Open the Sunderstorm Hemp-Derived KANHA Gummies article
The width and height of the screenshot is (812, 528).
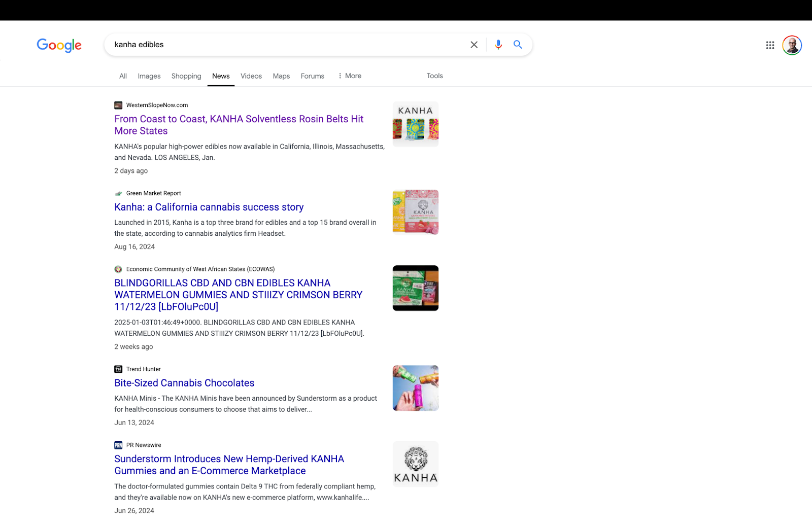point(229,465)
